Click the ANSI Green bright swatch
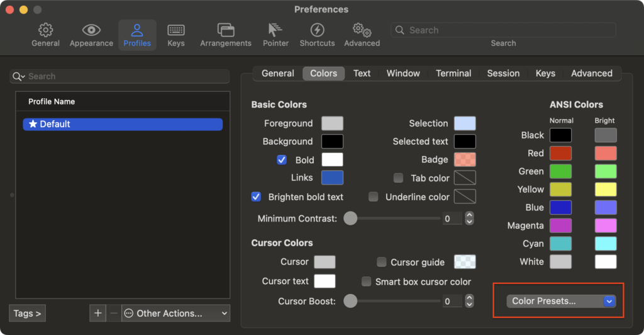This screenshot has width=644, height=335. (606, 171)
